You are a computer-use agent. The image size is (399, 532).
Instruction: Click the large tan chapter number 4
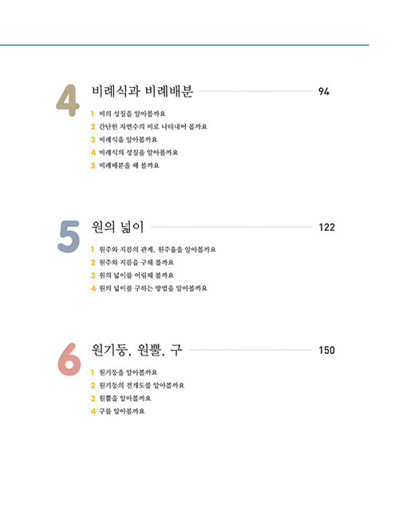68,101
